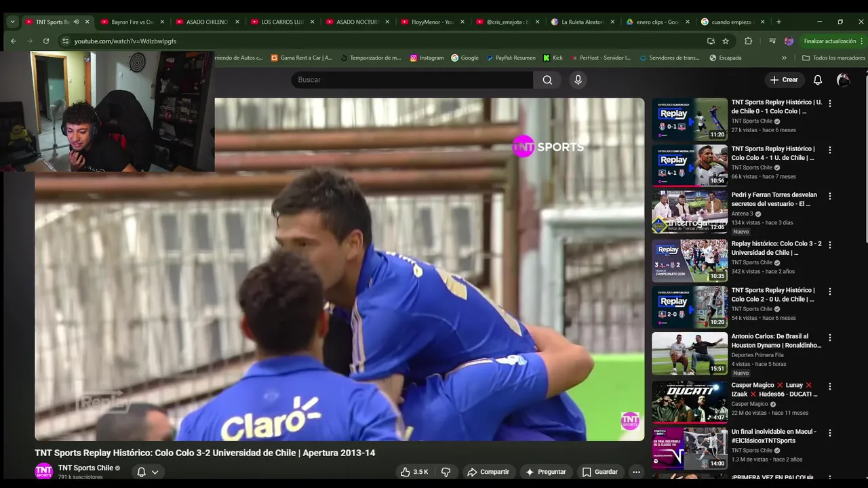Screen dimensions: 868x488
Task: Click the Compartir share button
Action: (x=488, y=472)
